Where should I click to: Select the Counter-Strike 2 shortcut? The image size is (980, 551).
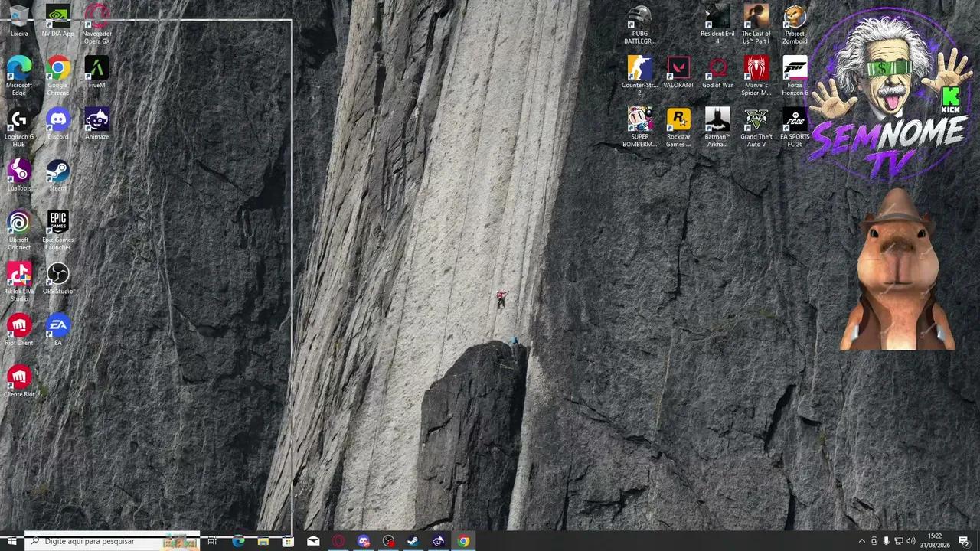(x=640, y=76)
